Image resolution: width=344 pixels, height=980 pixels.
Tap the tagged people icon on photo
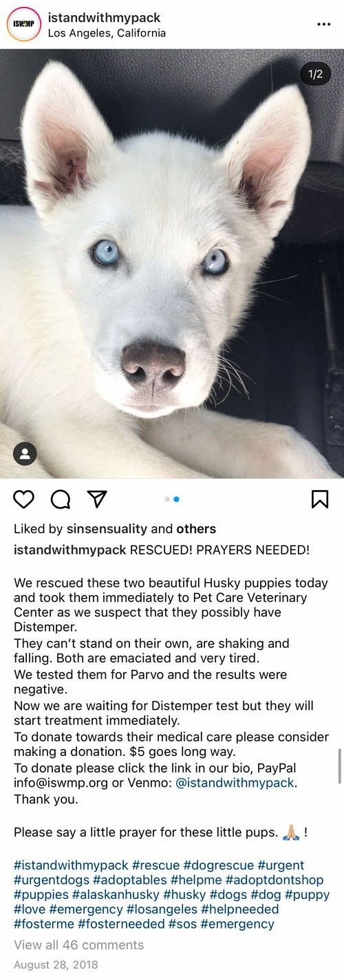click(25, 454)
